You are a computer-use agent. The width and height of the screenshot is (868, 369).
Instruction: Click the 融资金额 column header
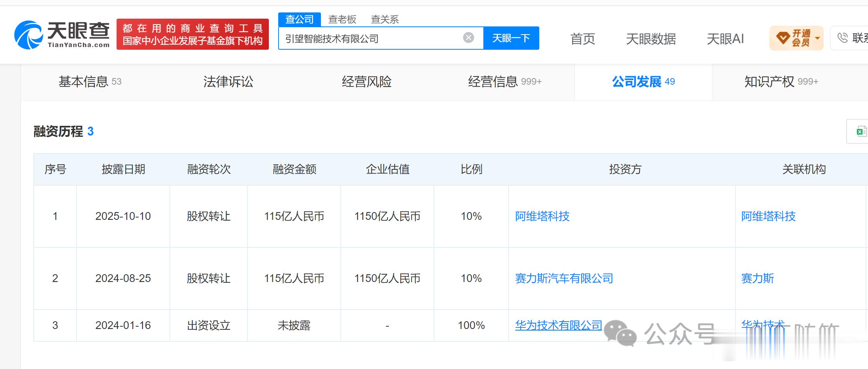[x=295, y=169]
